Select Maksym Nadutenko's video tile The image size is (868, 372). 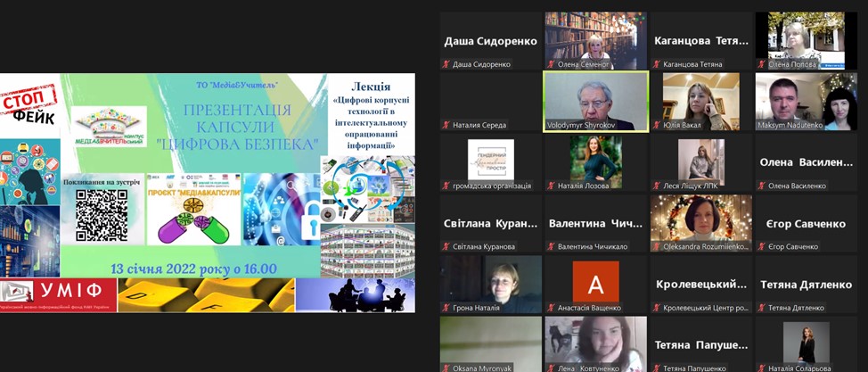(806, 101)
